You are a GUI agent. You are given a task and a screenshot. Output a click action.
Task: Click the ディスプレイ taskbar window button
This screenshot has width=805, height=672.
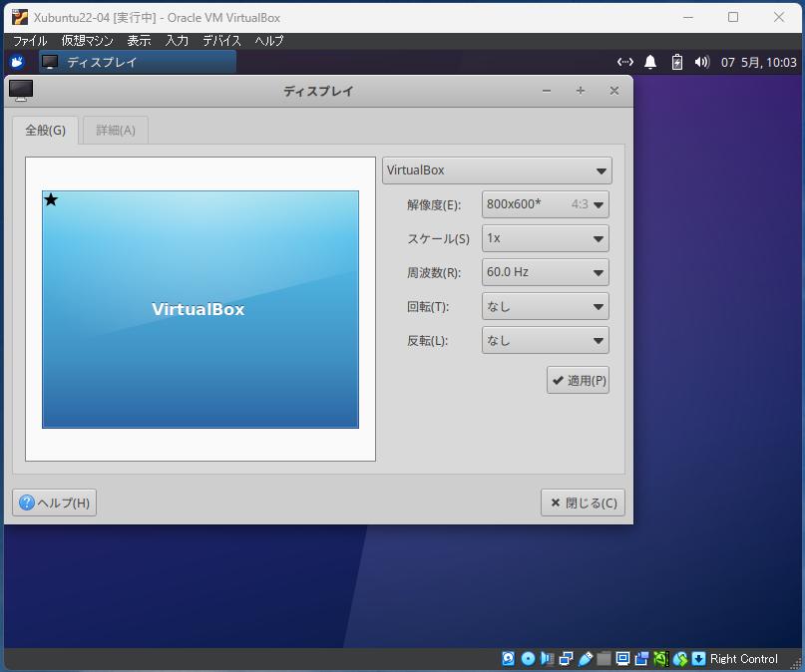(x=138, y=62)
